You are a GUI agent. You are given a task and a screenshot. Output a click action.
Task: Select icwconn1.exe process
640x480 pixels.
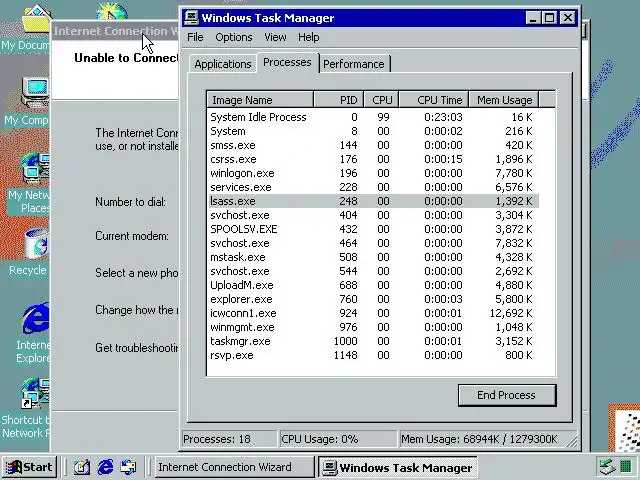(373, 313)
